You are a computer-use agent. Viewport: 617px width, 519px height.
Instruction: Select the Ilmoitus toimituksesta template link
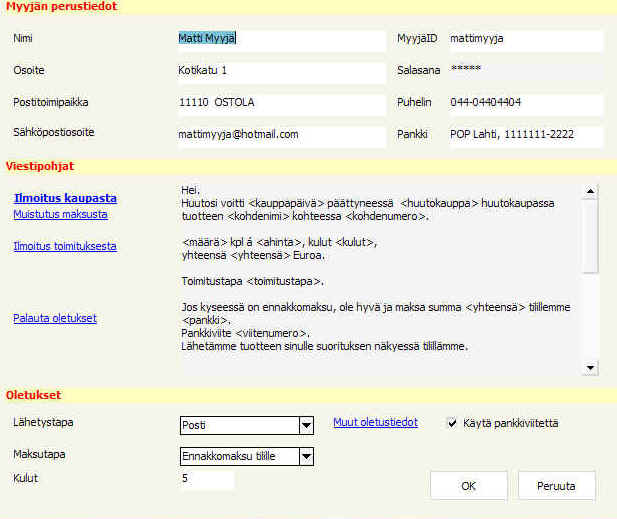(x=65, y=246)
